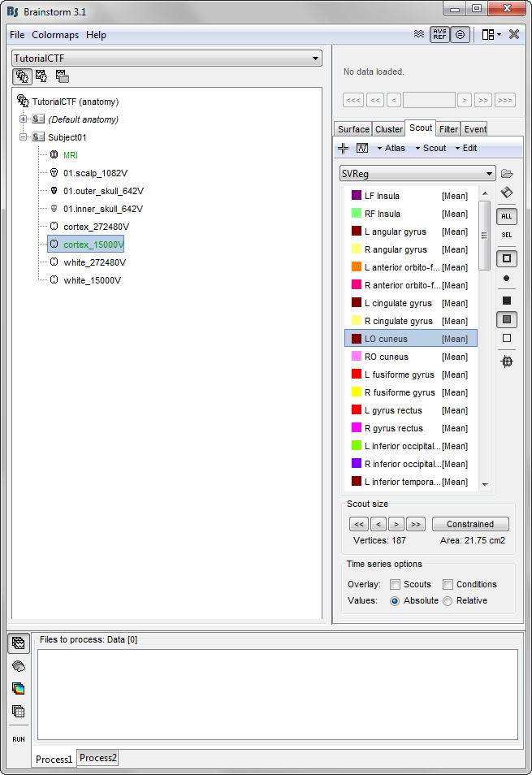Click the L fusiforme gyrus red swatch

pyautogui.click(x=357, y=375)
